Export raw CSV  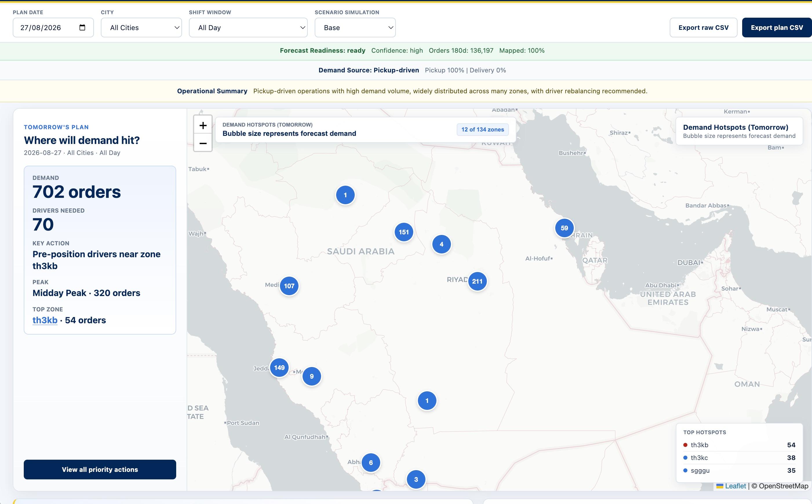703,28
